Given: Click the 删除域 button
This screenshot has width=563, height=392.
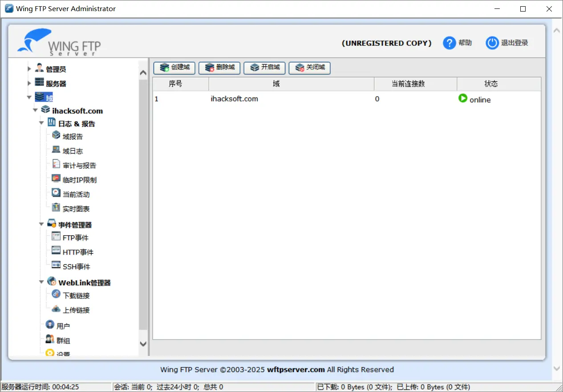Looking at the screenshot, I should click(x=219, y=68).
